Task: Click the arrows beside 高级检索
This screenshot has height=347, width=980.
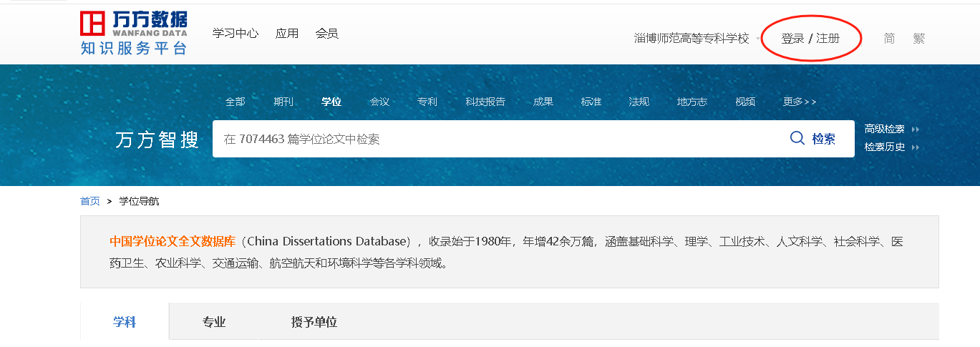Action: pyautogui.click(x=914, y=129)
